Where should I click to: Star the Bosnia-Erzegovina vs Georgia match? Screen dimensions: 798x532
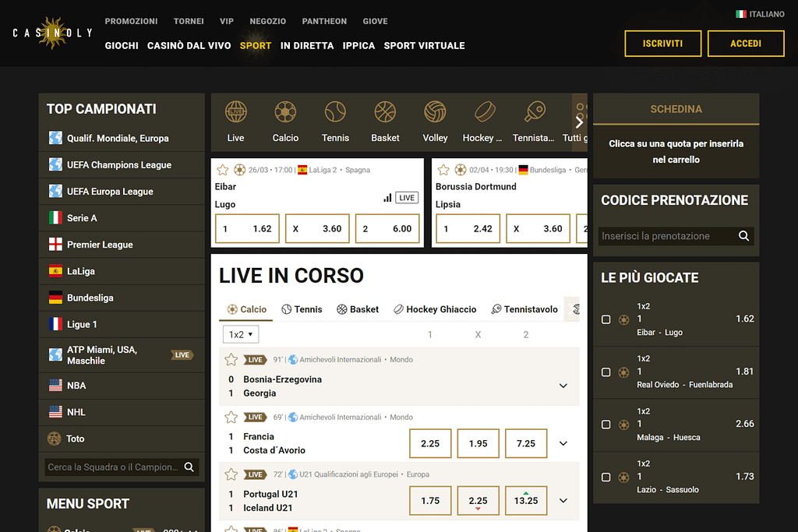(231, 360)
